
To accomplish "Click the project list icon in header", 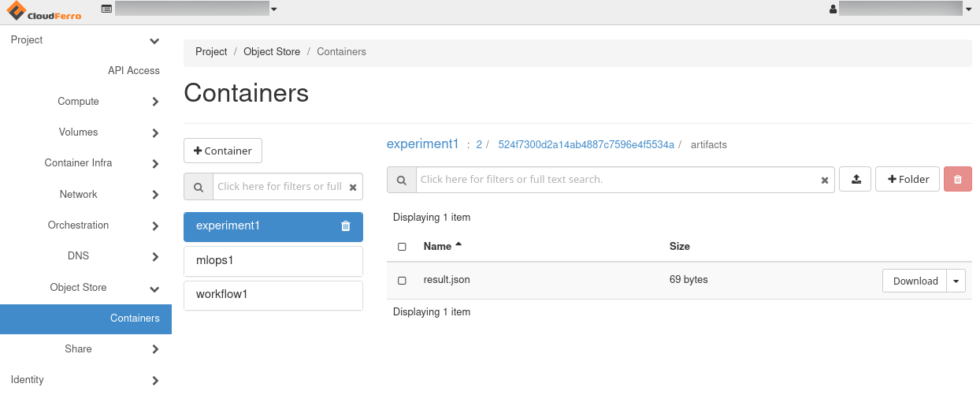I will (106, 9).
